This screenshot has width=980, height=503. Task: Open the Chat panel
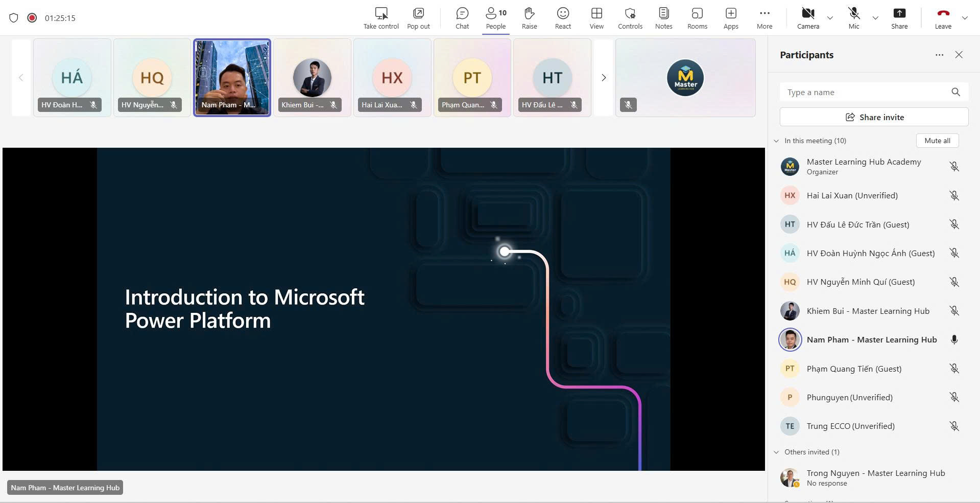(x=462, y=18)
